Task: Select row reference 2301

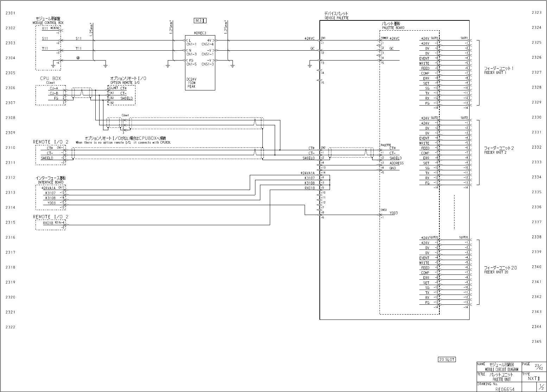Action: pyautogui.click(x=10, y=13)
